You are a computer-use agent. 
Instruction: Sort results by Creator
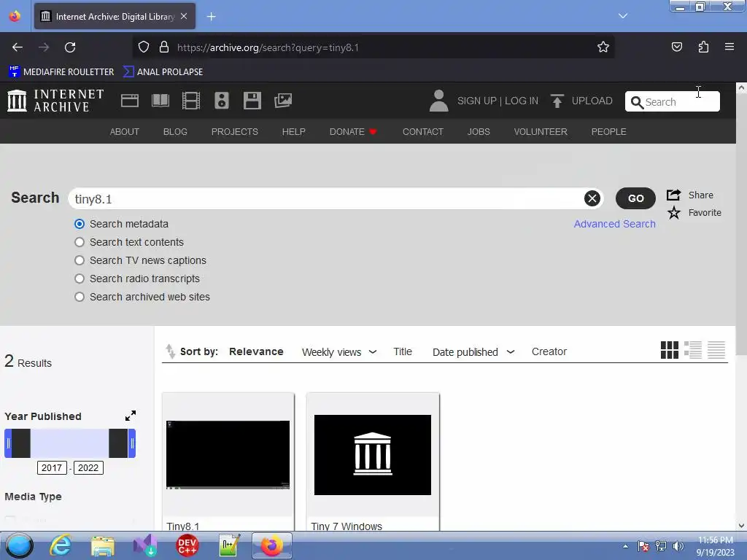[549, 351]
